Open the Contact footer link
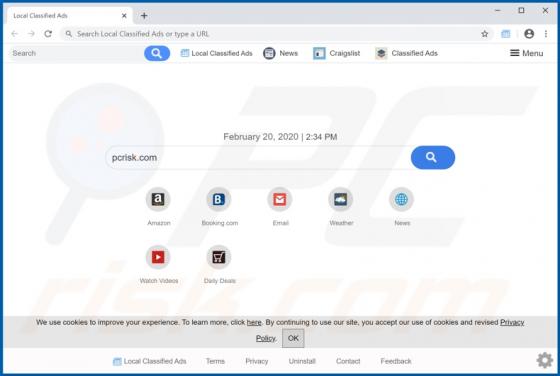 point(348,361)
